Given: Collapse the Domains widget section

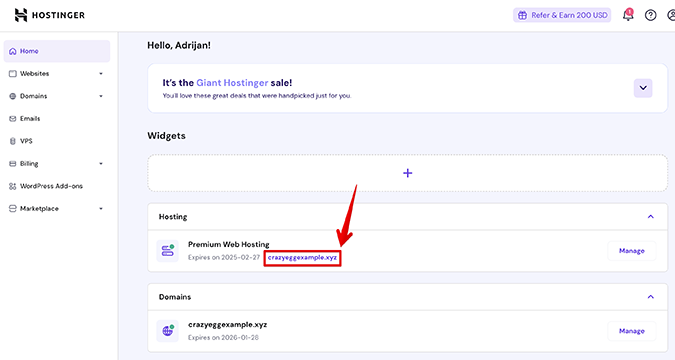Looking at the screenshot, I should pos(650,297).
